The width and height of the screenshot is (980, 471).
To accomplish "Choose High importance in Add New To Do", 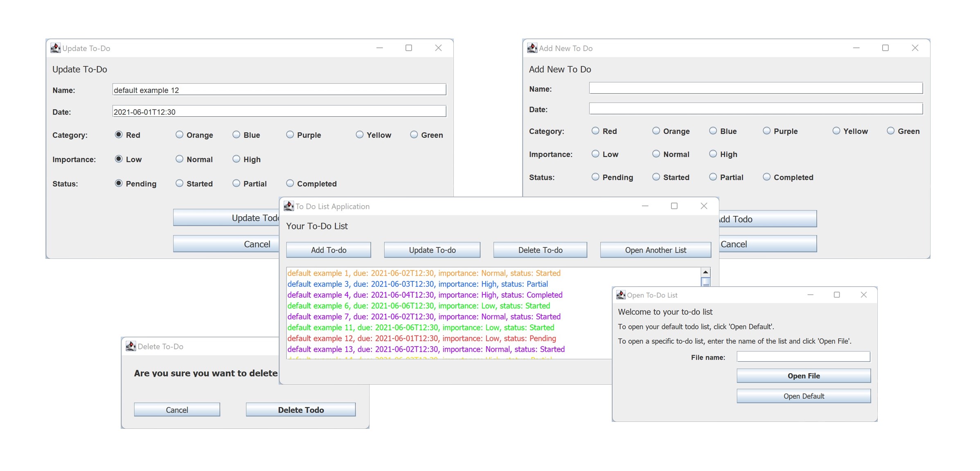I will point(713,154).
